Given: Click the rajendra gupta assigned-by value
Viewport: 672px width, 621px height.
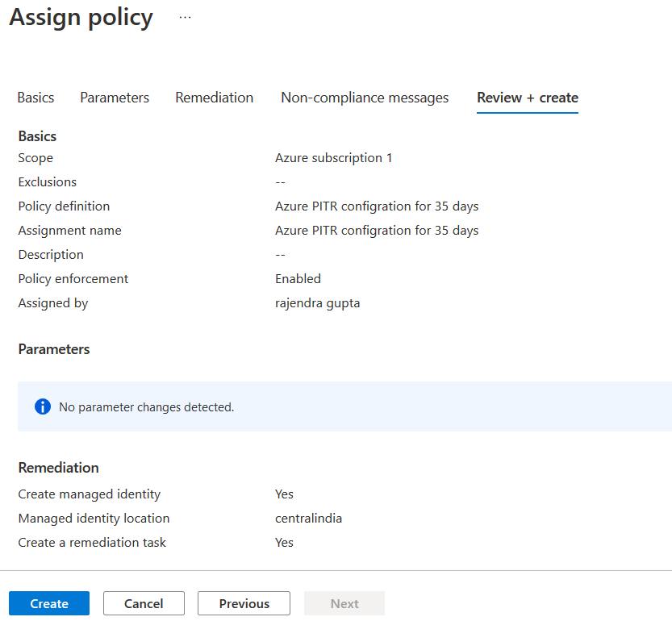Looking at the screenshot, I should (318, 303).
